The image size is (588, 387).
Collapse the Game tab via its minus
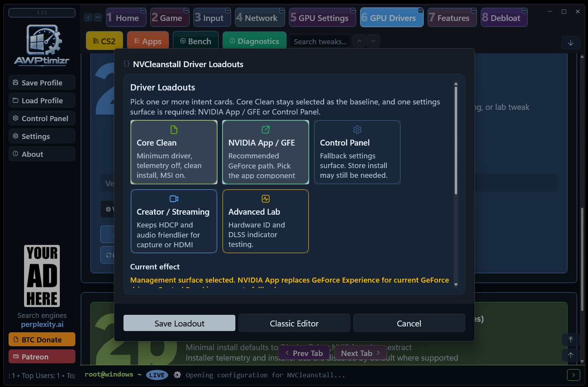[186, 10]
